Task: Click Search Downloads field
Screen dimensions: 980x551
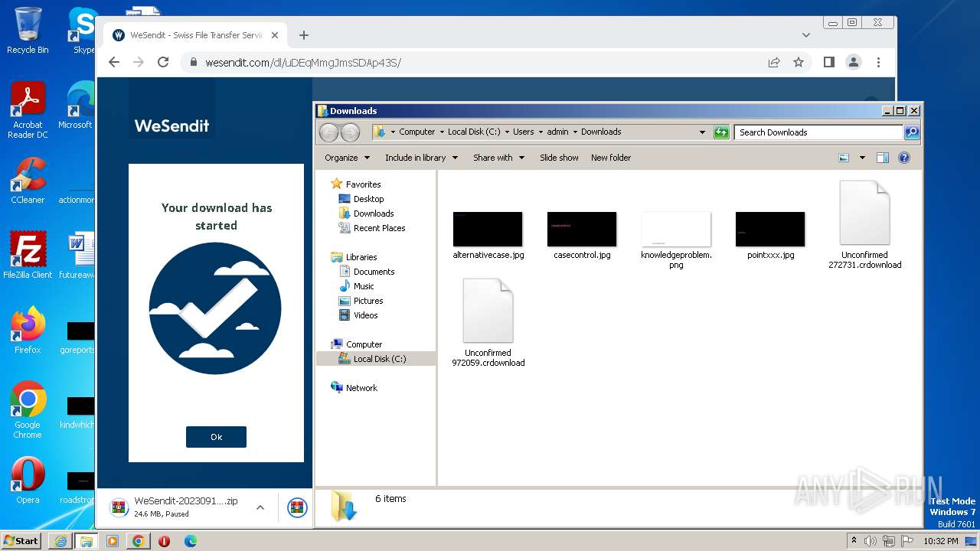Action: pos(818,132)
